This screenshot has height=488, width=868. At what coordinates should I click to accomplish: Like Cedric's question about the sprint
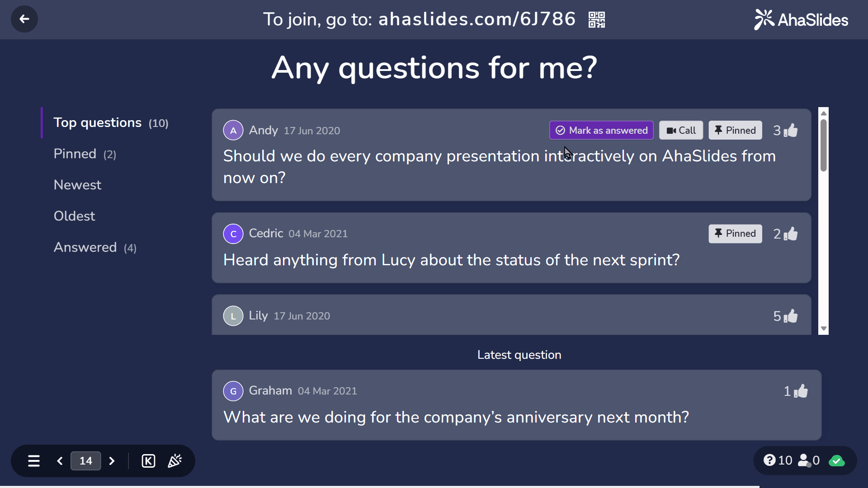click(791, 234)
